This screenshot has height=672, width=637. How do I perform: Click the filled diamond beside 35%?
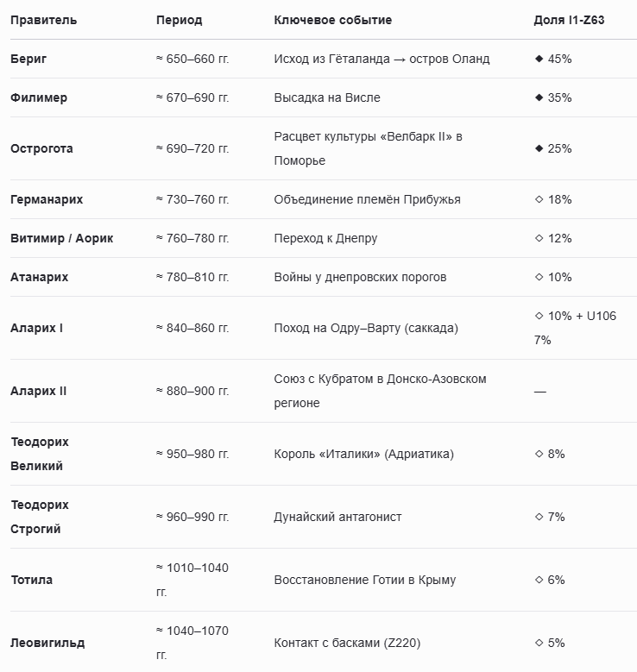[x=539, y=97]
